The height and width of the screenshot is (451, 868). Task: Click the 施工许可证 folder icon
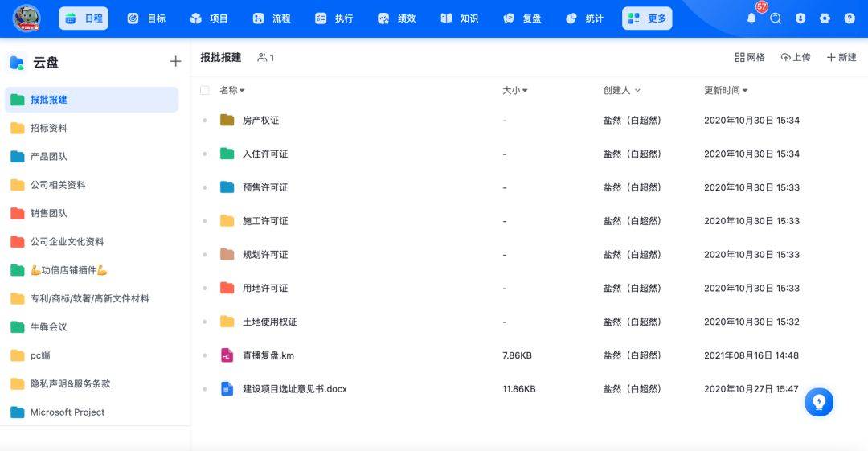(227, 220)
